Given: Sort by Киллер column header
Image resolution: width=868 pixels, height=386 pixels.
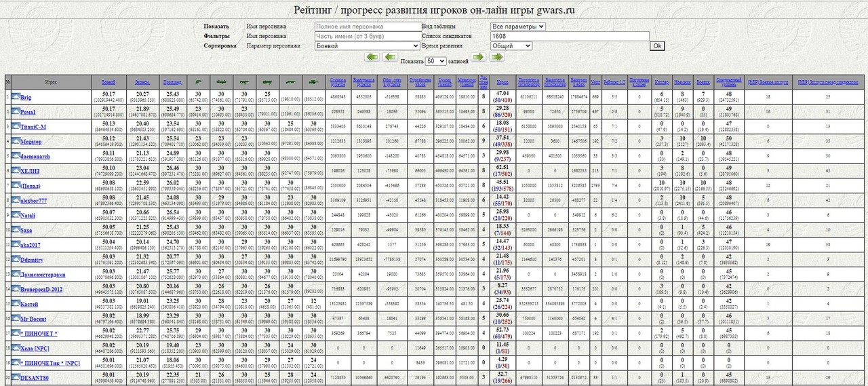Looking at the screenshot, I should [662, 81].
